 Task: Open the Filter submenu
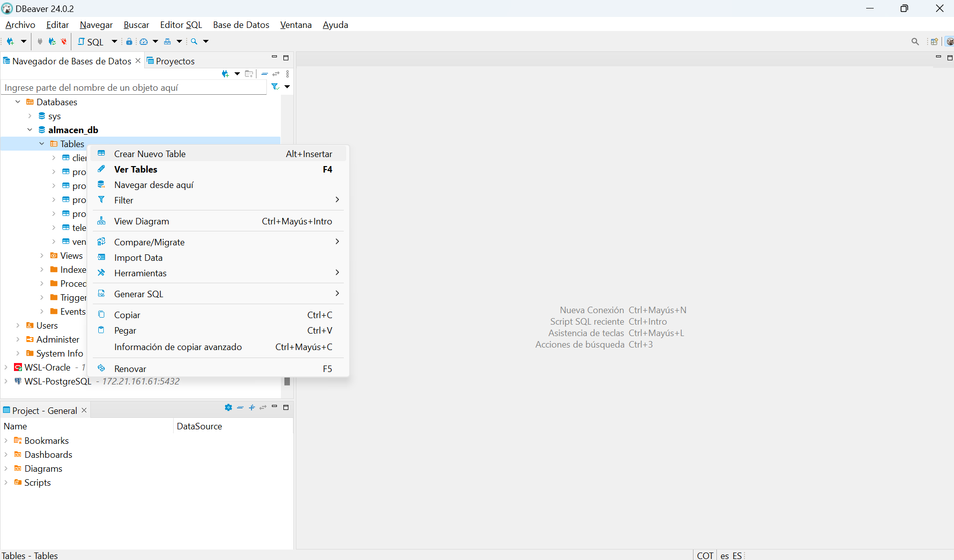(219, 200)
